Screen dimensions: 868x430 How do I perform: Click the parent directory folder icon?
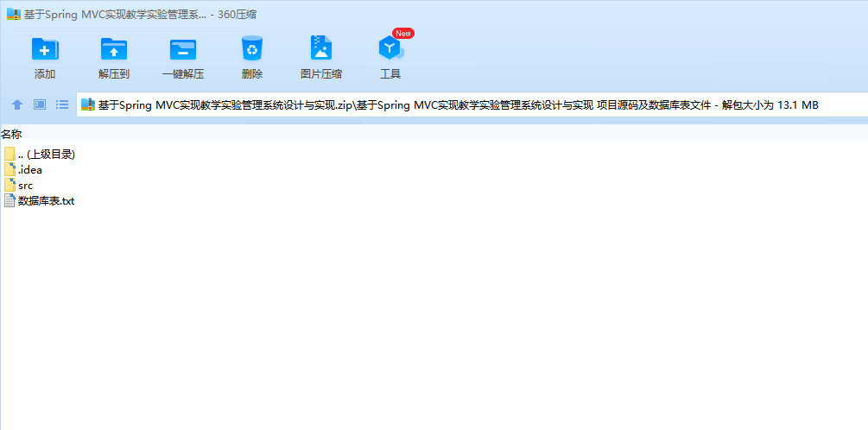(10, 154)
